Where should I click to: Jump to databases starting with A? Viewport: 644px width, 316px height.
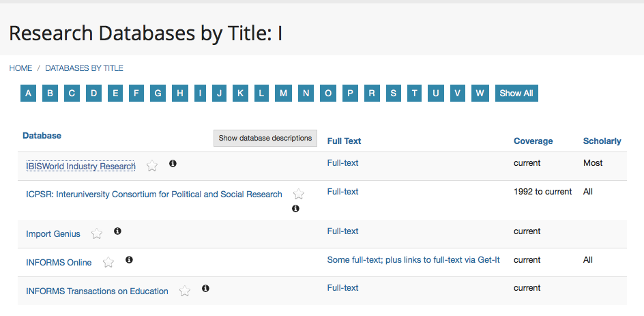click(28, 94)
